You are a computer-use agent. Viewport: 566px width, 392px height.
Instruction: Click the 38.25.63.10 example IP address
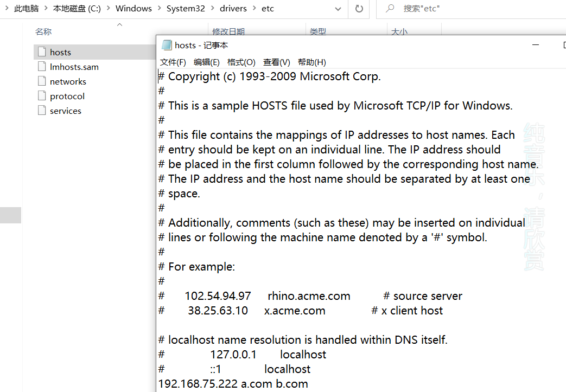tap(218, 311)
